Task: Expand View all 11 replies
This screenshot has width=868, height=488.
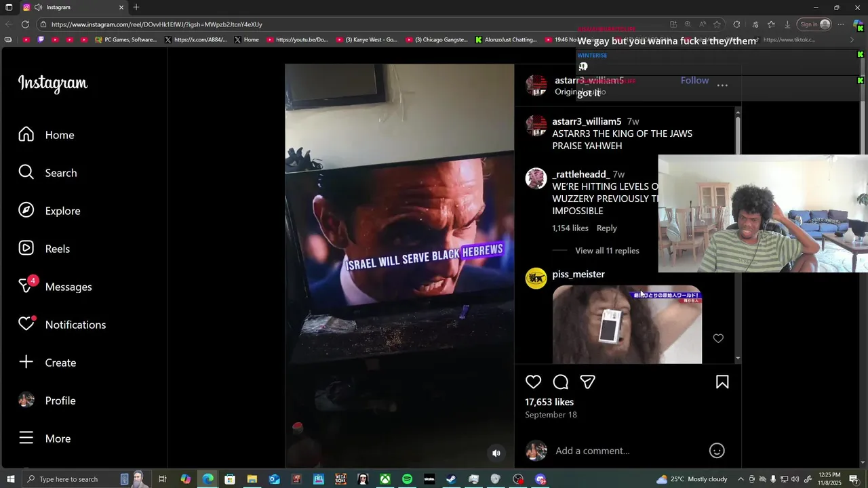Action: (607, 251)
